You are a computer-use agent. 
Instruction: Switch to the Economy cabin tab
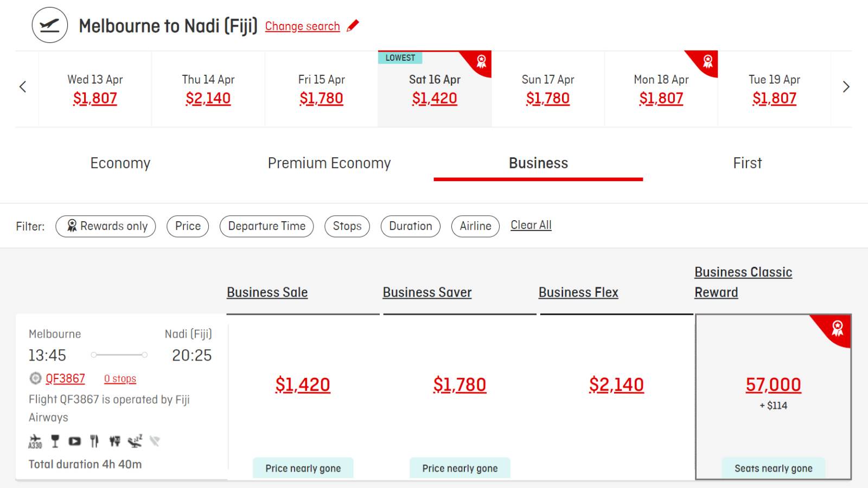point(120,163)
